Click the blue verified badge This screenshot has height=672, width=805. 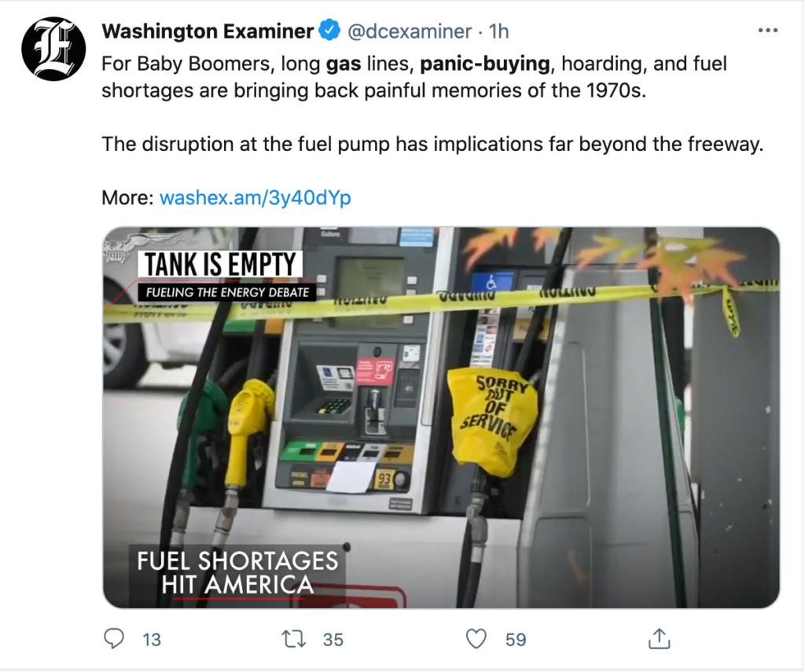coord(329,31)
